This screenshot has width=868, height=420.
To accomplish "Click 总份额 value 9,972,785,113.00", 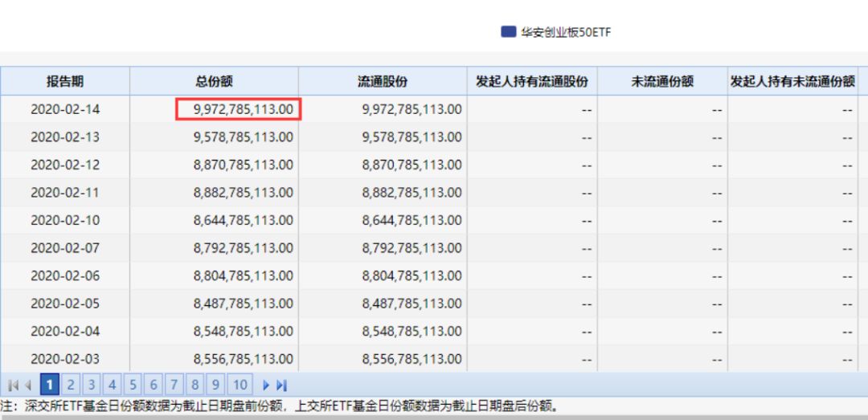I will (x=243, y=109).
